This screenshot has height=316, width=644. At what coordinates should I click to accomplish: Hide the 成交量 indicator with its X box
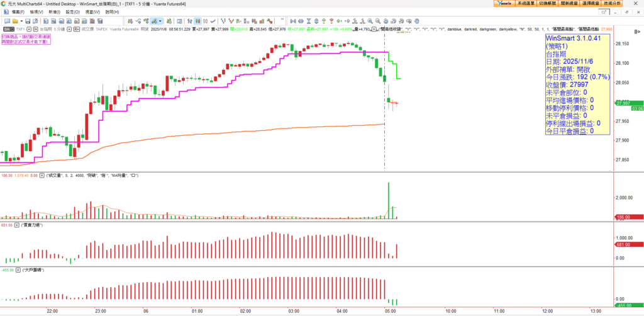[x=42, y=176]
